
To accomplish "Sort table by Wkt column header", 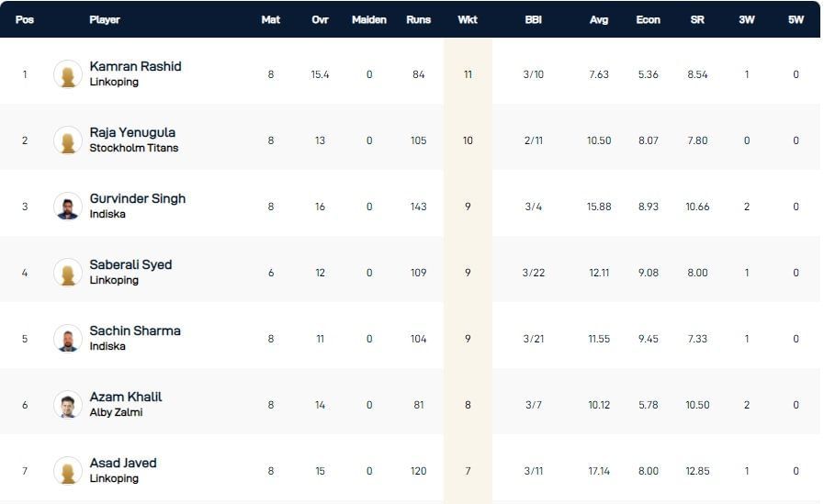I will [x=468, y=19].
